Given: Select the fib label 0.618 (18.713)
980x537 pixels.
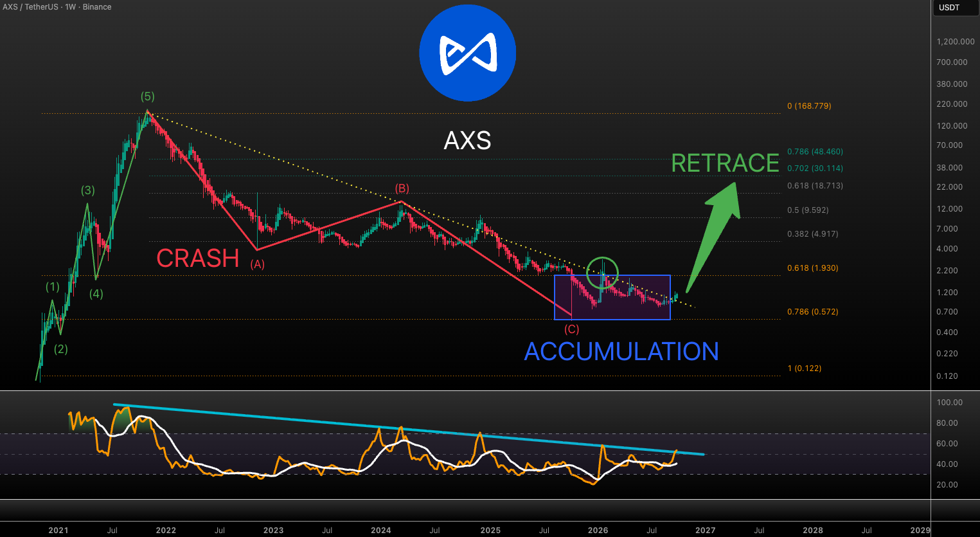Looking at the screenshot, I should point(815,186).
